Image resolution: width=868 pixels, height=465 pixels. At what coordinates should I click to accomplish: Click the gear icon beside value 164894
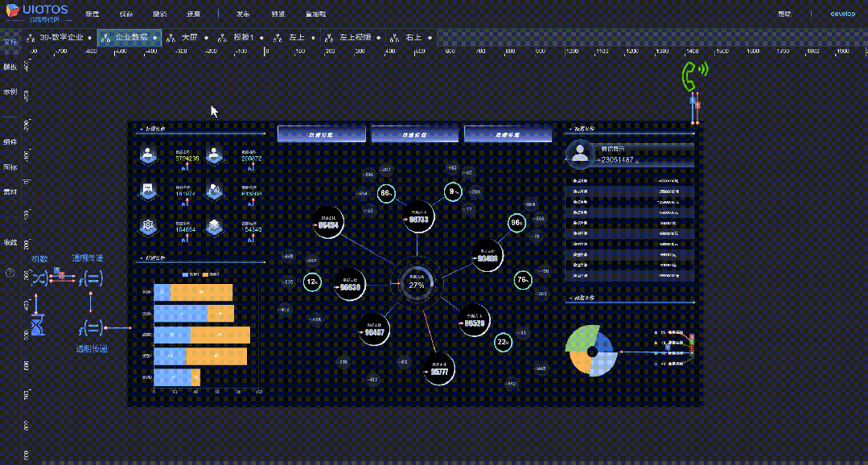[147, 226]
